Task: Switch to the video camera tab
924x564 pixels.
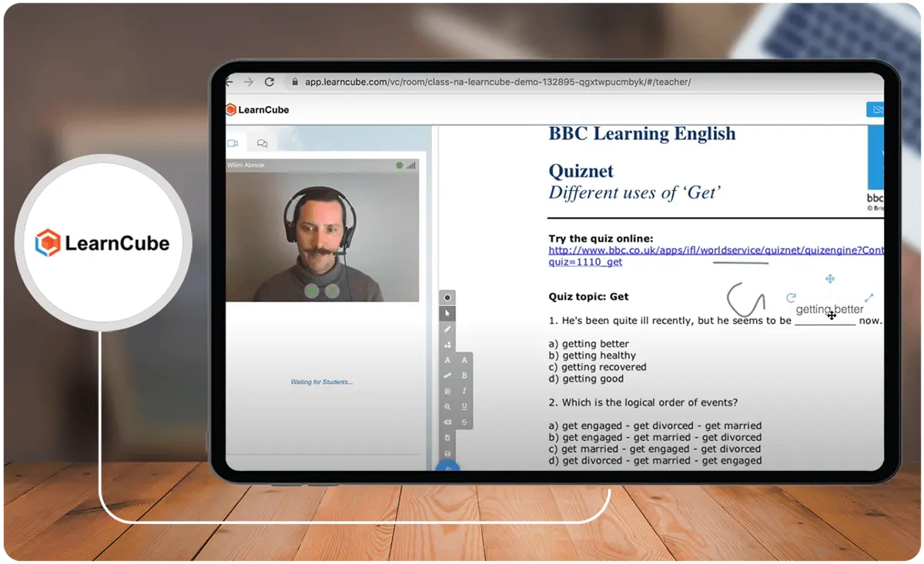Action: click(233, 143)
